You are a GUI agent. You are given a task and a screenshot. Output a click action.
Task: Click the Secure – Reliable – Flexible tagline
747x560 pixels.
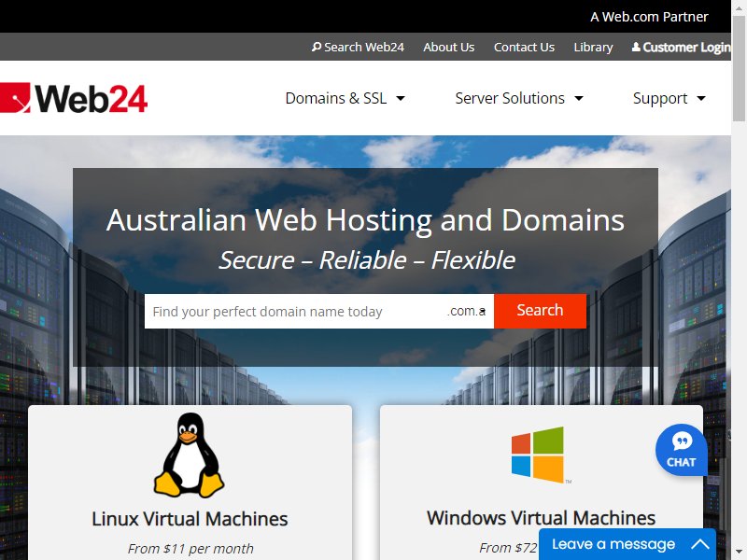pos(366,260)
